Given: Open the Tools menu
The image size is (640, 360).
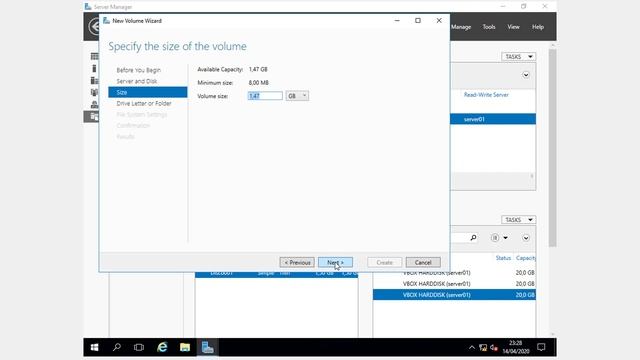Looking at the screenshot, I should pyautogui.click(x=489, y=27).
